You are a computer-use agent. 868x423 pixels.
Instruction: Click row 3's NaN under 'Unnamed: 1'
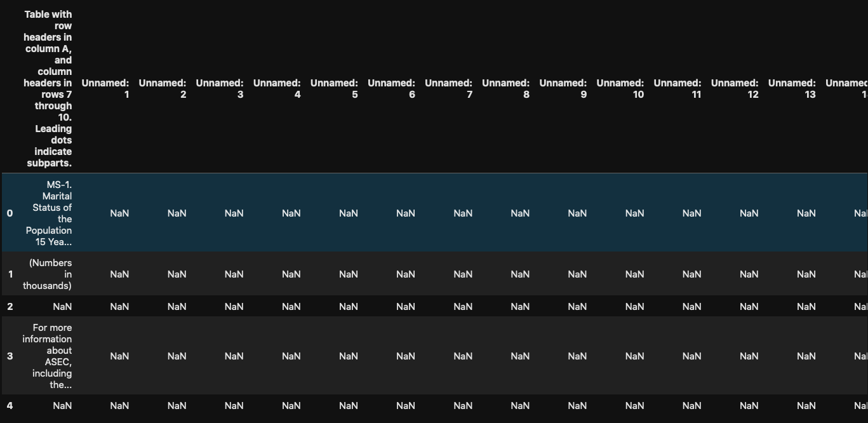point(119,356)
